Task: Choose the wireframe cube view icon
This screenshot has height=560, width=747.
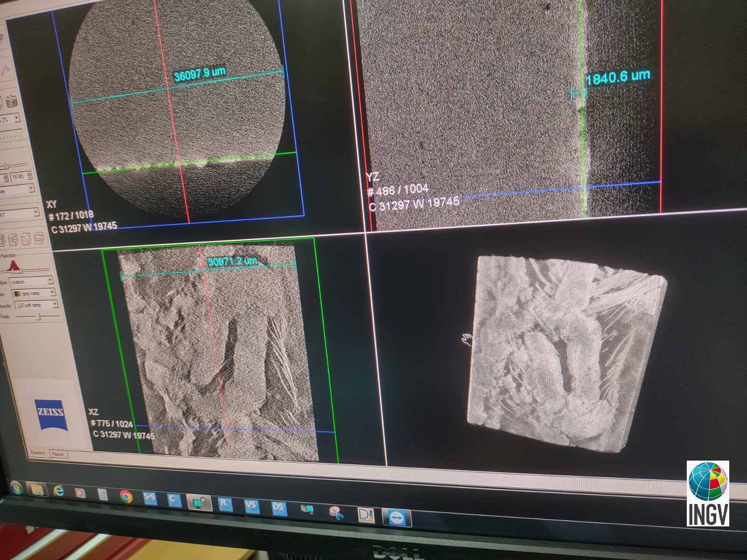Action: click(26, 239)
